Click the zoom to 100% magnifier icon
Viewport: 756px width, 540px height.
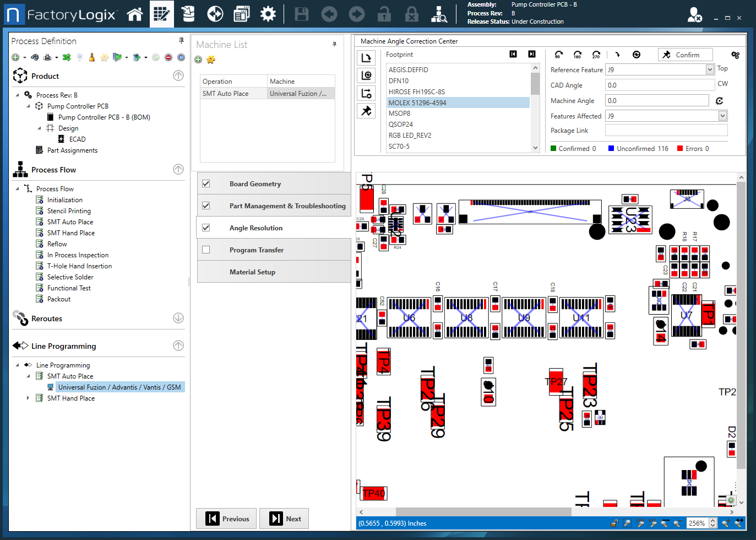pos(640,523)
